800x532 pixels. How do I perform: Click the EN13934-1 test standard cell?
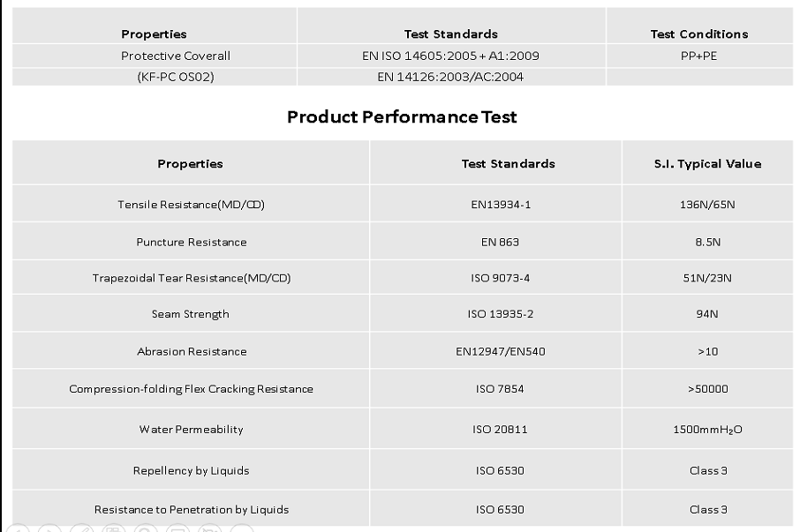[501, 205]
